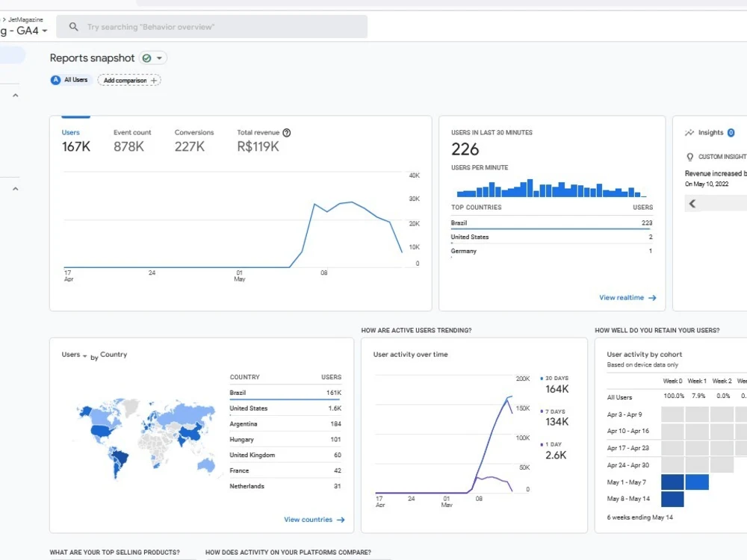Open dropdown arrow next to Reports snapshot
Screen dimensions: 747x560
coord(160,58)
